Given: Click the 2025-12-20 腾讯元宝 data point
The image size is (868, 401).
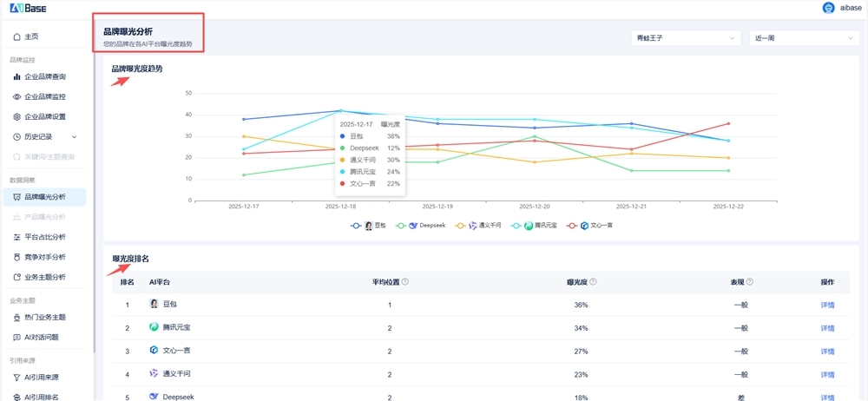Looking at the screenshot, I should click(x=536, y=120).
